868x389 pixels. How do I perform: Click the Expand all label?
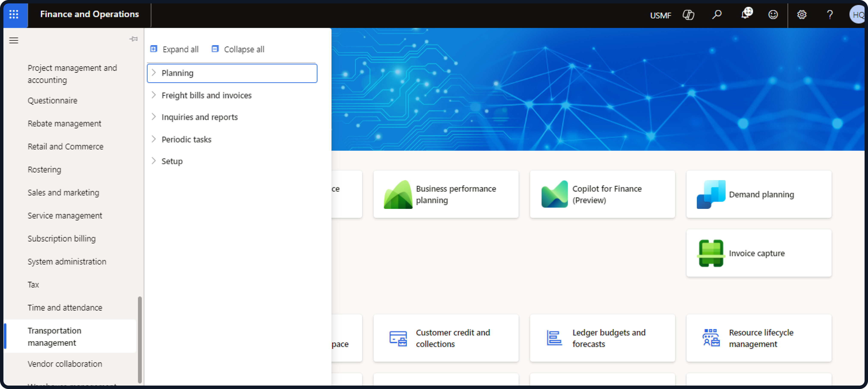pos(180,49)
